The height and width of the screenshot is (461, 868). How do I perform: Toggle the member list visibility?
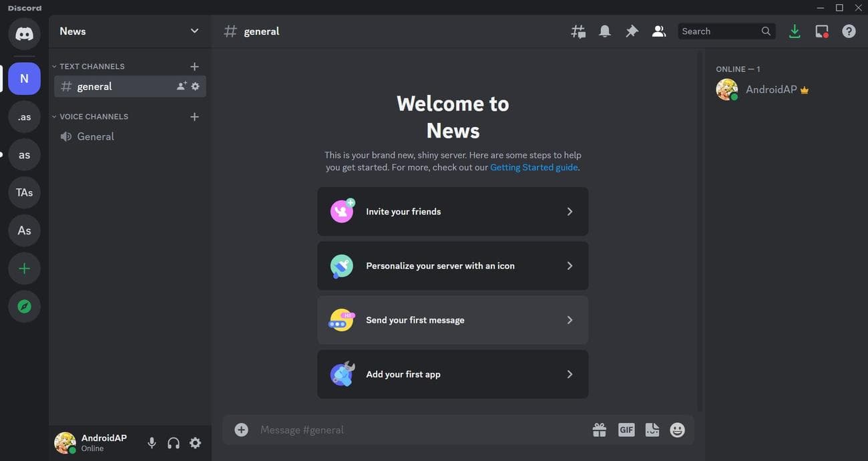[659, 31]
